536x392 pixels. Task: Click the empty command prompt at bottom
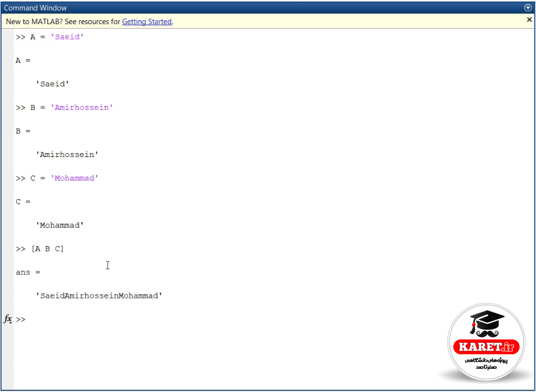21,319
